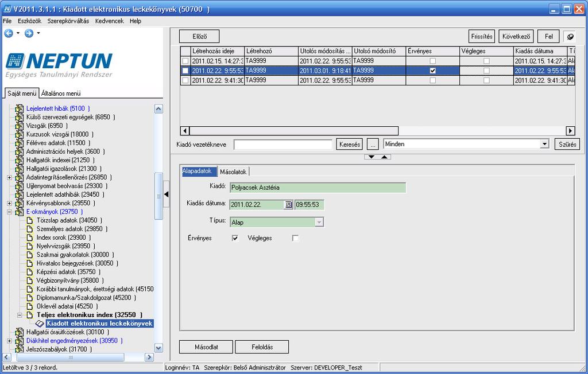Image resolution: width=588 pixels, height=374 pixels.
Task: Click the folder icon of Féléves adatok
Action: [19, 143]
